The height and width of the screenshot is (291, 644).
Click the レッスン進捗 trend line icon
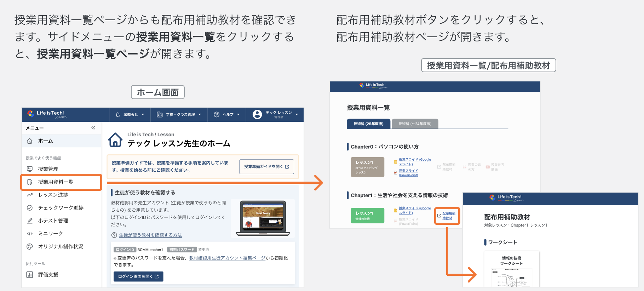[x=30, y=195]
